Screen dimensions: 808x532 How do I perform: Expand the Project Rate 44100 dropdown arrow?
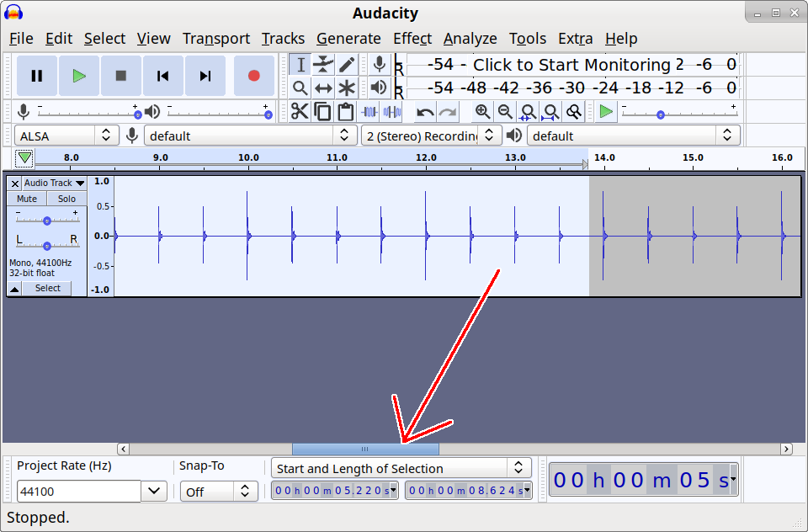pos(154,491)
